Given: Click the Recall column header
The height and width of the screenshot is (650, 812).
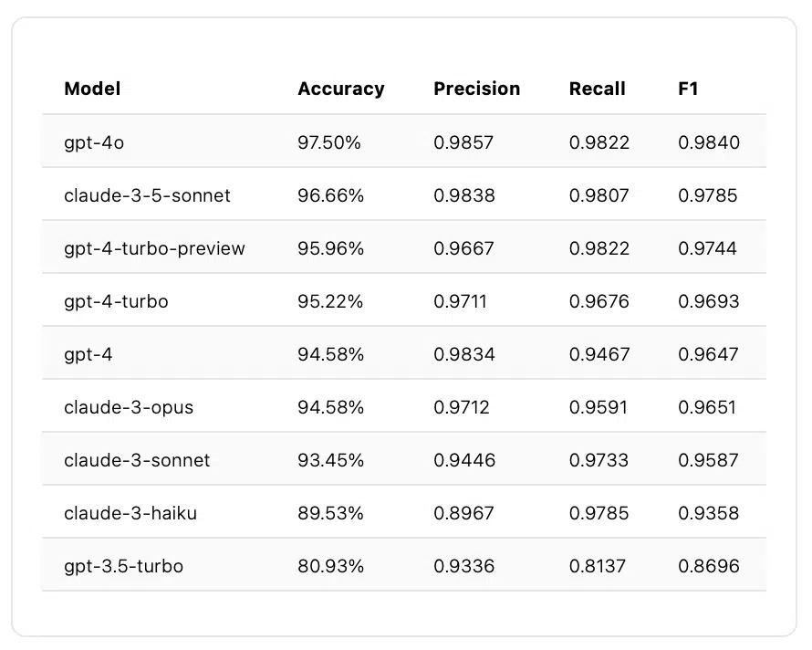Looking at the screenshot, I should tap(597, 89).
